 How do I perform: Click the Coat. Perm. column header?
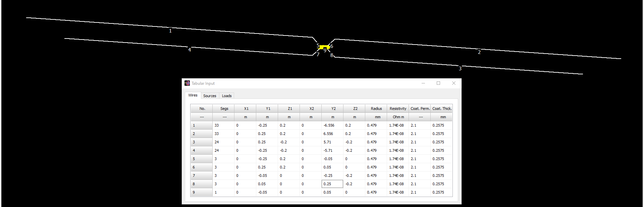(x=420, y=109)
